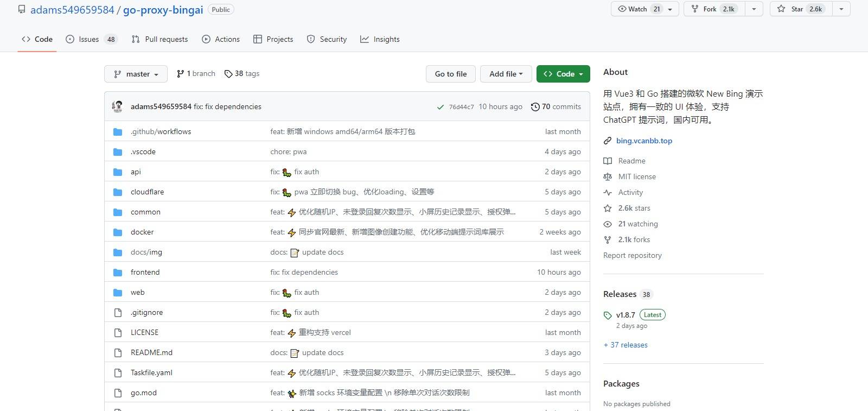This screenshot has width=868, height=411.
Task: Open the docs/img folder name
Action: click(x=146, y=252)
